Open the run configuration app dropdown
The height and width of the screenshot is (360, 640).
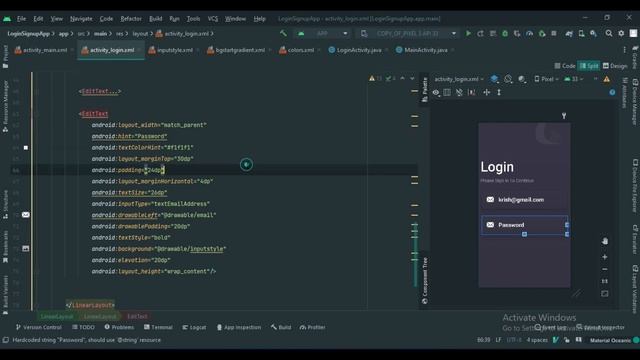point(323,33)
